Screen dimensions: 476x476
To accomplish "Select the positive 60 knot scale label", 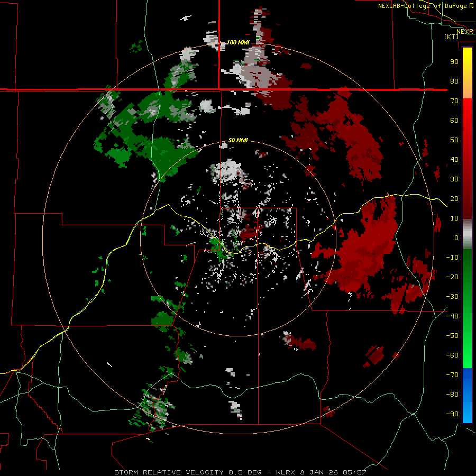I will click(x=454, y=121).
